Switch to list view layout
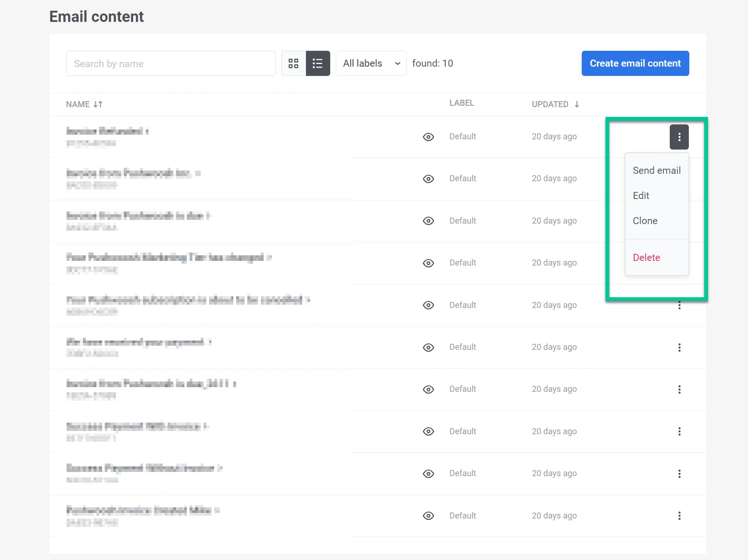The height and width of the screenshot is (560, 748). pos(318,63)
